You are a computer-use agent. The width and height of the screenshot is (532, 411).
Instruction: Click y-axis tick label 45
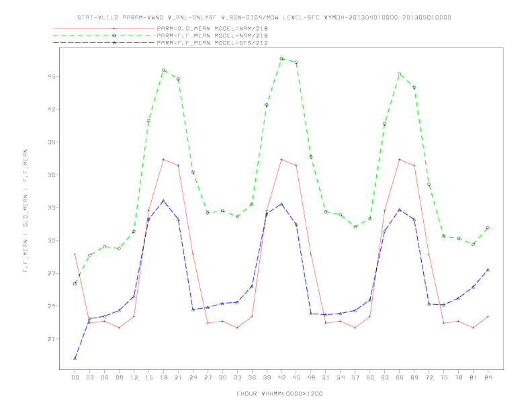click(51, 77)
